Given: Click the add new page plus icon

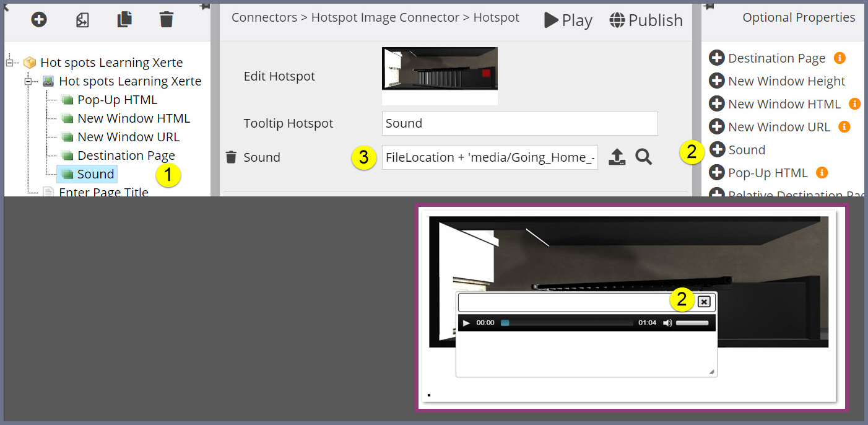Looking at the screenshot, I should [38, 19].
